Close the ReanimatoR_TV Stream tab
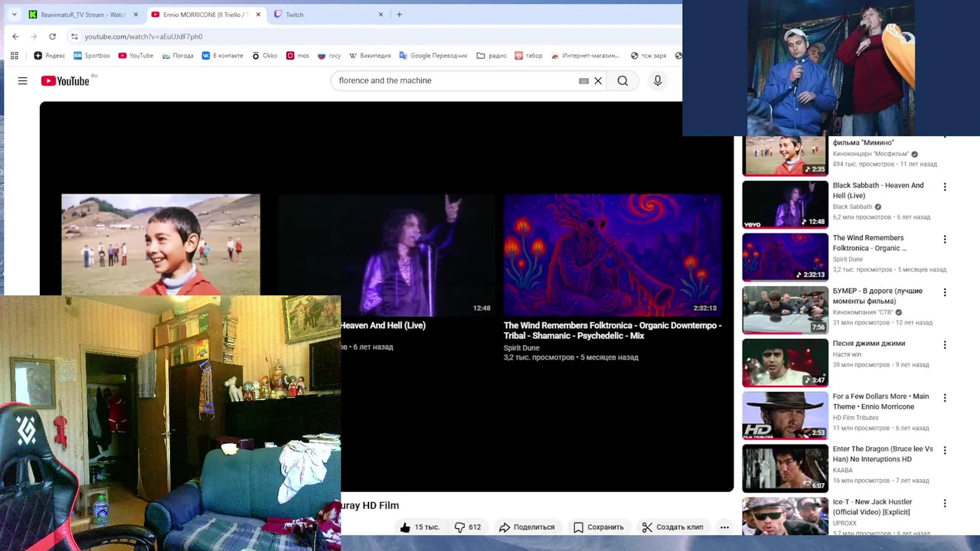This screenshot has height=551, width=980. [136, 15]
